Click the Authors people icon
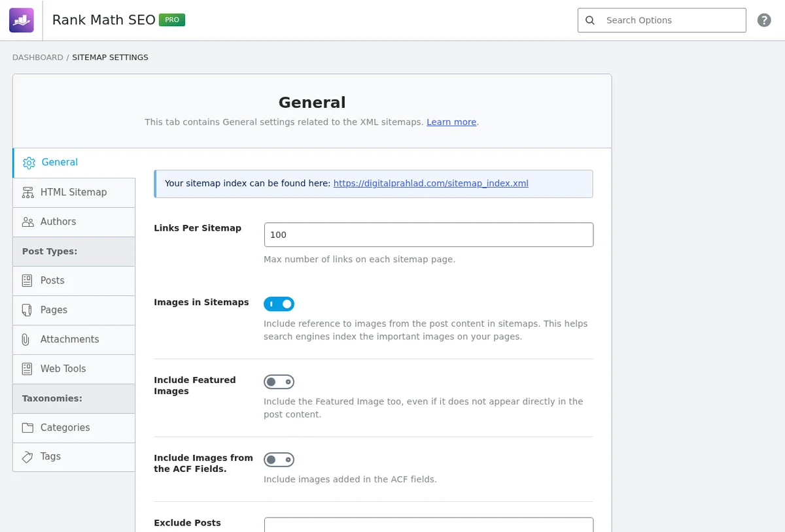785x532 pixels. [x=27, y=222]
